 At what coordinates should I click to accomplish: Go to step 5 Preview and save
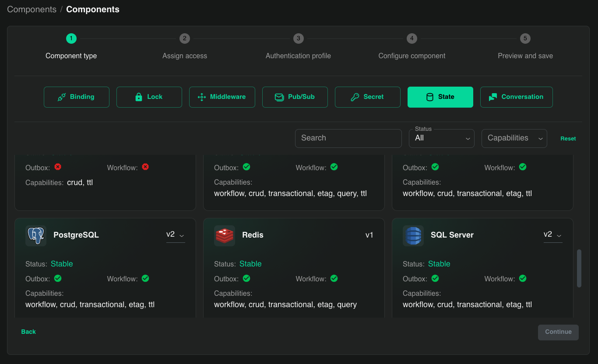tap(525, 47)
